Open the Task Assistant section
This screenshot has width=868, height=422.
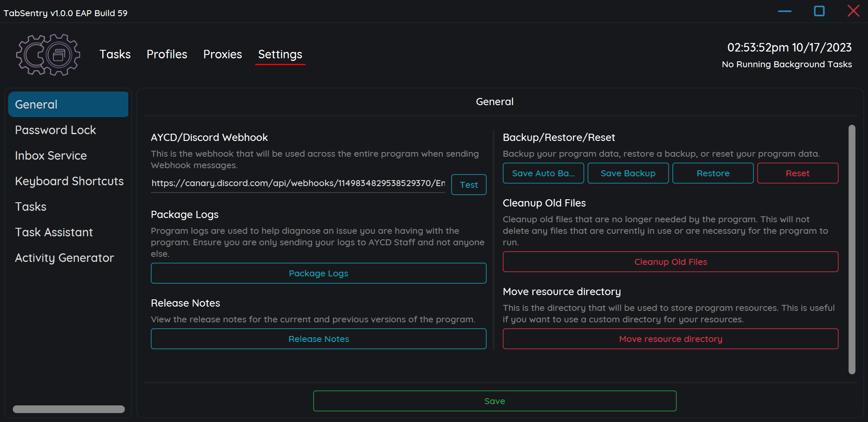(54, 232)
